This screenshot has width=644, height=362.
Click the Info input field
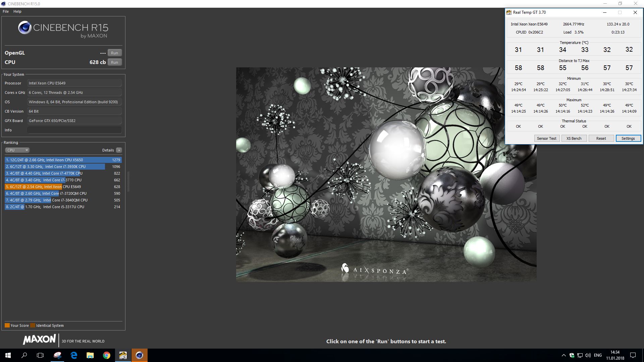(74, 130)
